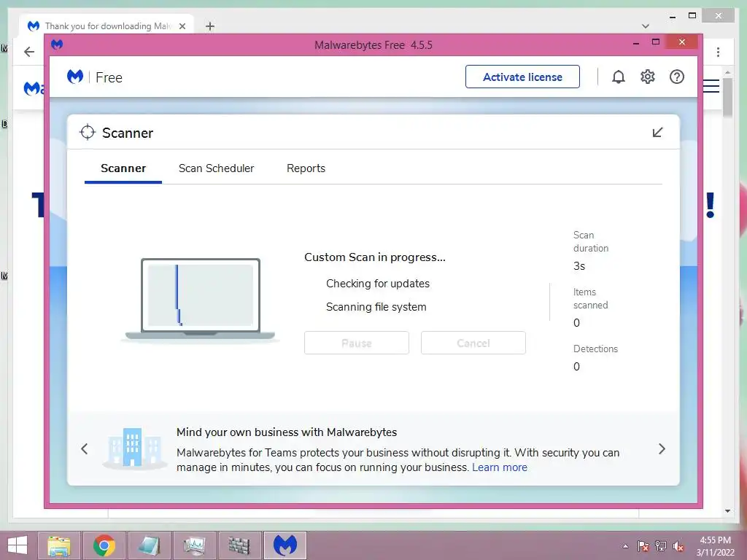Open Malwarebytes settings gear
Screen dimensions: 747x560
coord(648,77)
